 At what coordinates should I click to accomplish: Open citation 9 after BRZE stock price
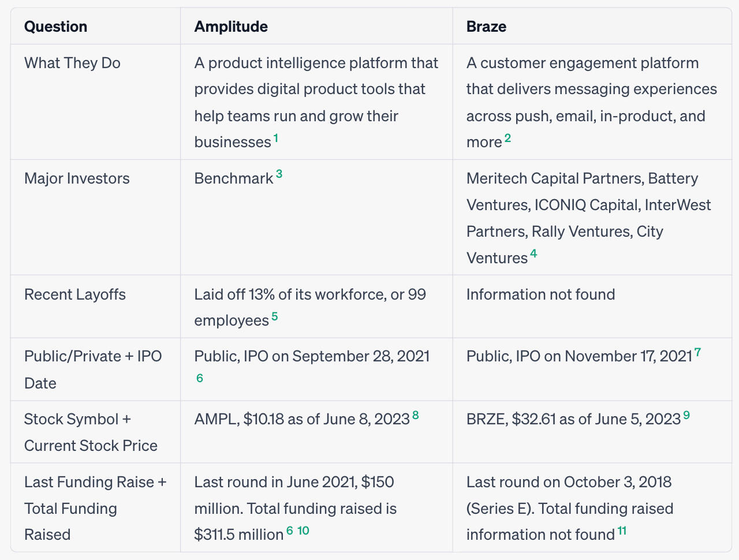point(686,415)
